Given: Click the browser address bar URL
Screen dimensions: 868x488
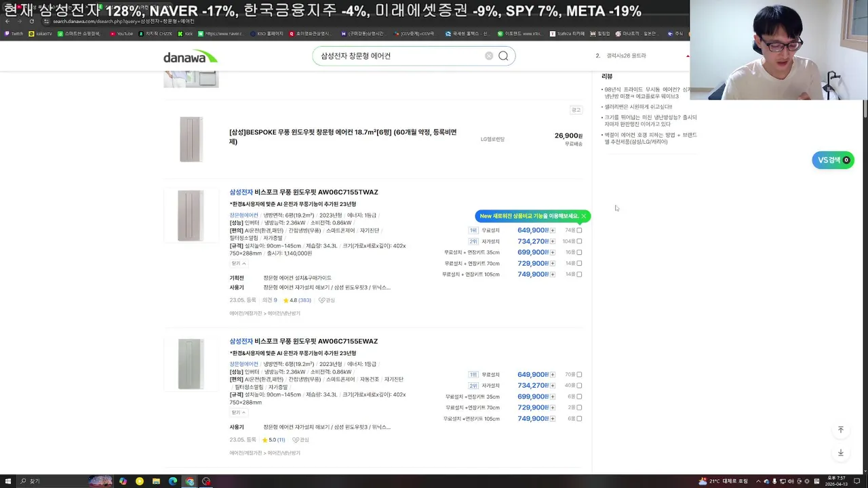Looking at the screenshot, I should [x=122, y=21].
